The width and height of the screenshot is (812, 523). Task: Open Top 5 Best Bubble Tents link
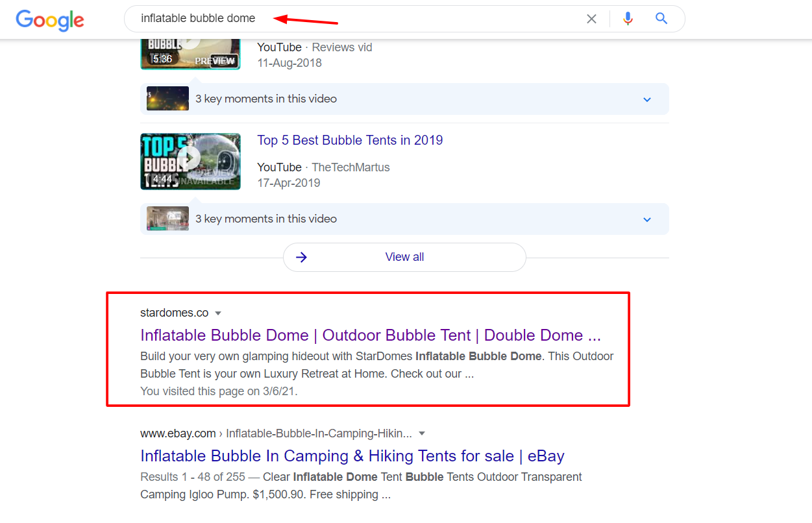point(350,140)
